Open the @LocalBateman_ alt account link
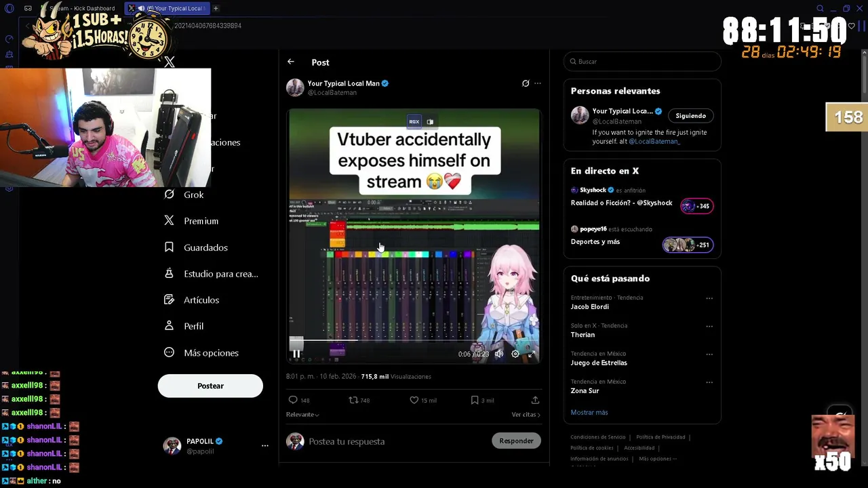This screenshot has width=868, height=488. click(x=654, y=142)
